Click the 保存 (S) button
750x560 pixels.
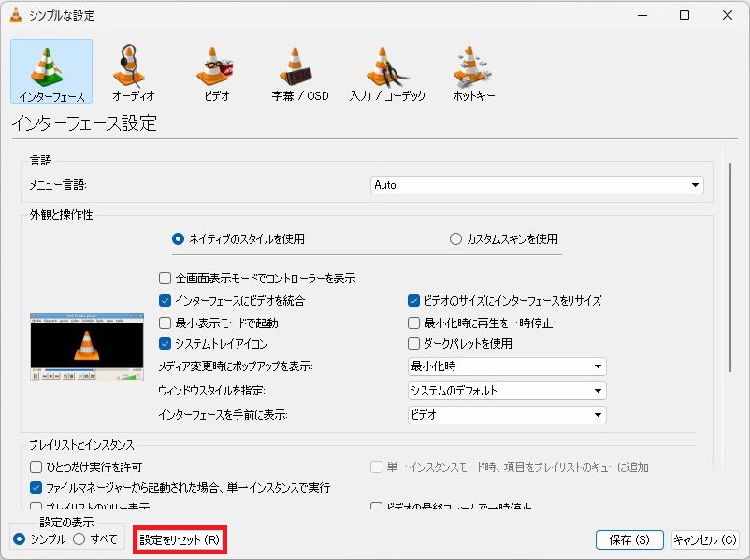point(628,540)
